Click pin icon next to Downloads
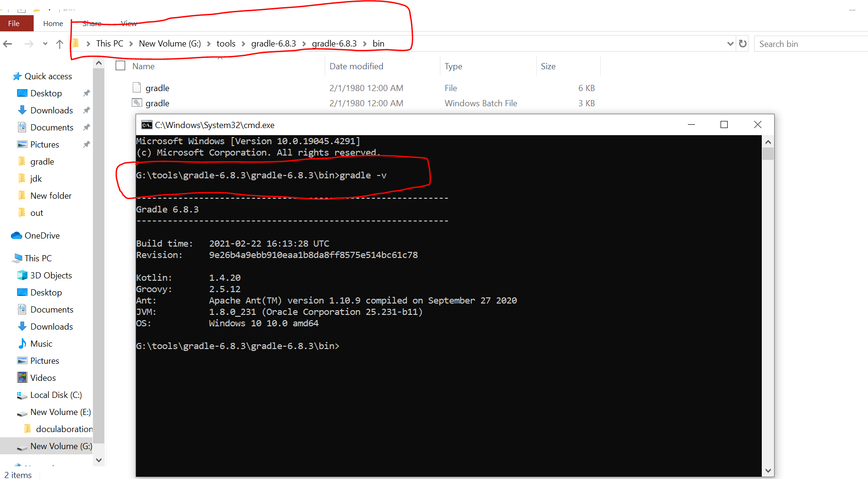The image size is (868, 479). (x=86, y=111)
